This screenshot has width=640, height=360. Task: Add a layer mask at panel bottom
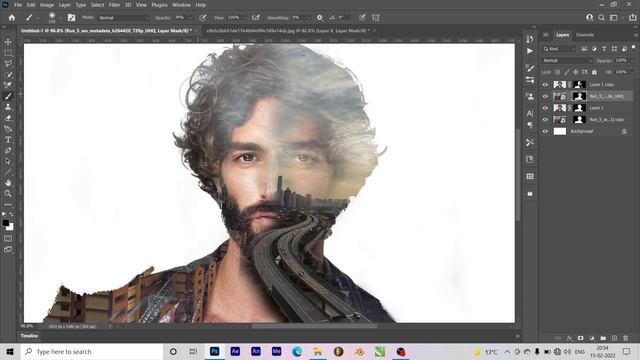click(580, 338)
